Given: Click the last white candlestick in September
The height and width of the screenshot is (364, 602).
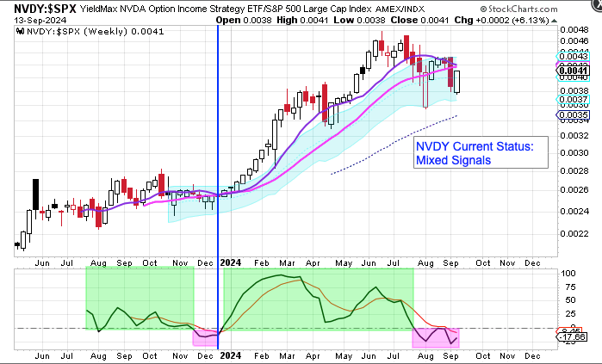Looking at the screenshot, I should (459, 82).
